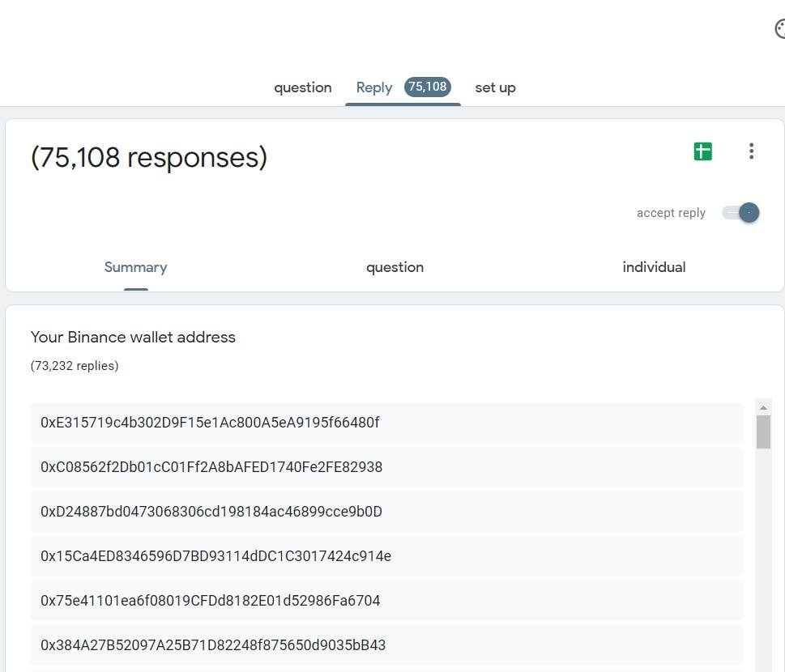Image resolution: width=785 pixels, height=672 pixels.
Task: Select address 0x384A27B52097A25B71D82248f875650d9035bB43
Action: (386, 645)
